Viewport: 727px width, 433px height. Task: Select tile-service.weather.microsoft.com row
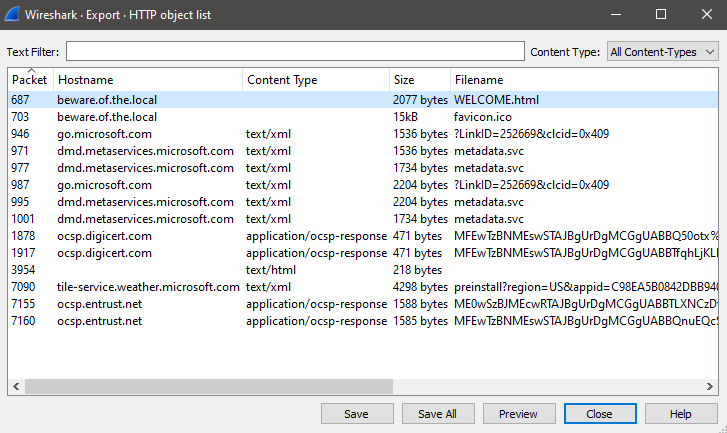363,287
